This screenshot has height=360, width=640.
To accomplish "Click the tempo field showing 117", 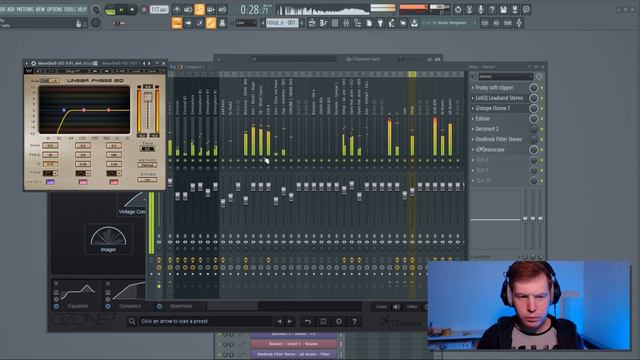I will pyautogui.click(x=159, y=9).
